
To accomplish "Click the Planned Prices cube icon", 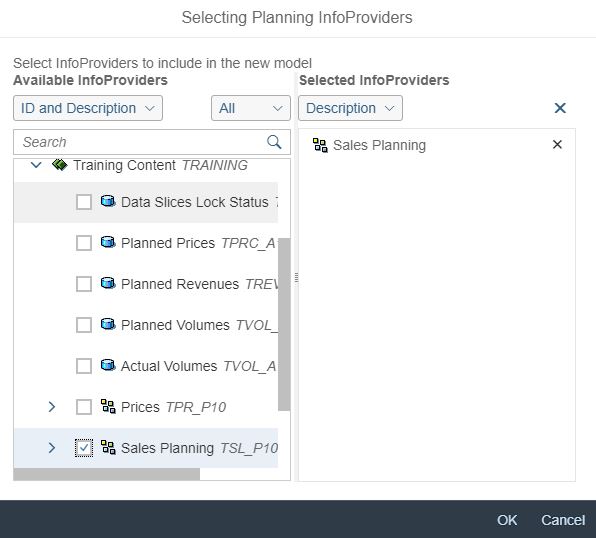I will [108, 242].
